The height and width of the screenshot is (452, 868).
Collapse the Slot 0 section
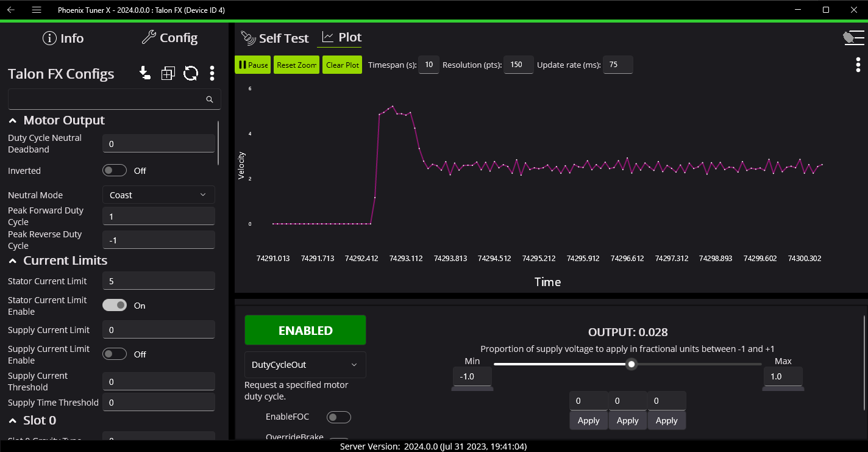click(13, 421)
